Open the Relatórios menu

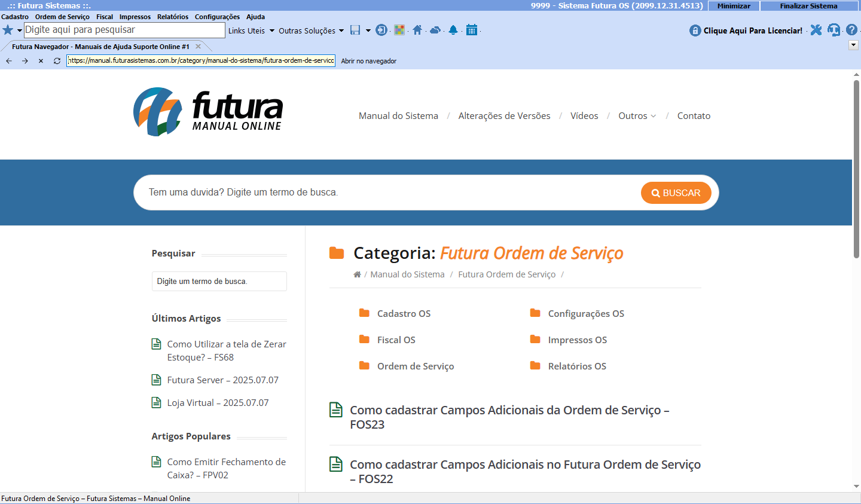[x=173, y=17]
